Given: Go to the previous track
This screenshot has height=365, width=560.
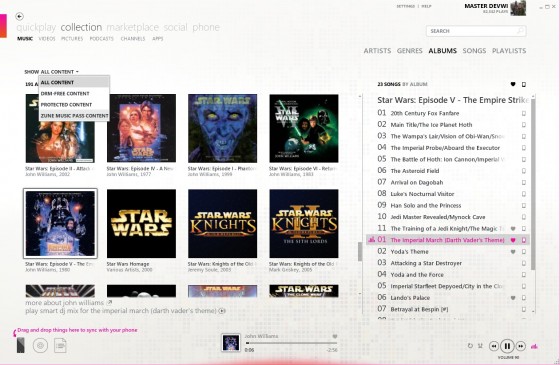Looking at the screenshot, I should (x=494, y=346).
